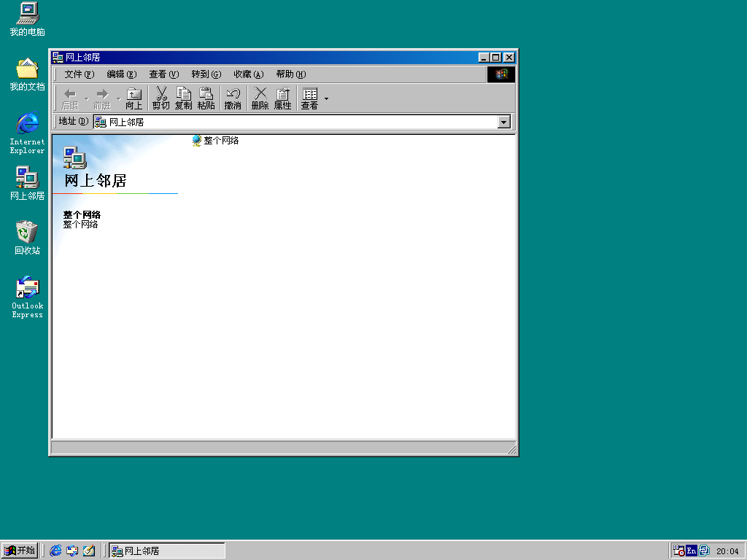Image resolution: width=747 pixels, height=560 pixels.
Task: Click the display settings tray icon
Action: click(704, 551)
